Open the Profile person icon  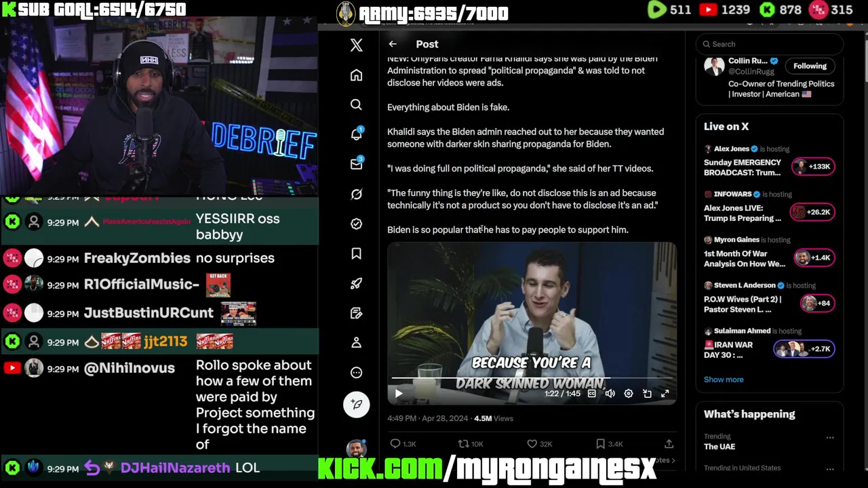356,343
